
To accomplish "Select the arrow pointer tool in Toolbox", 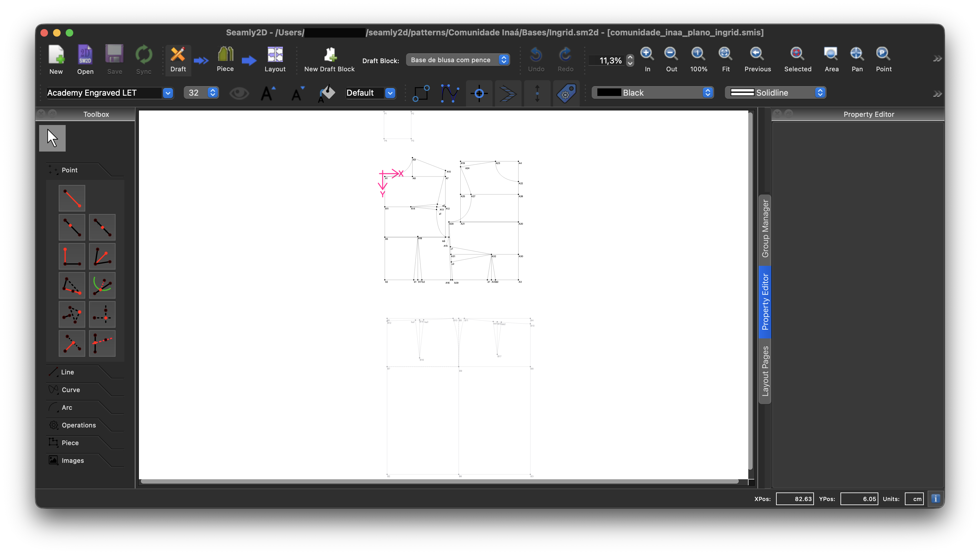I will coord(52,138).
